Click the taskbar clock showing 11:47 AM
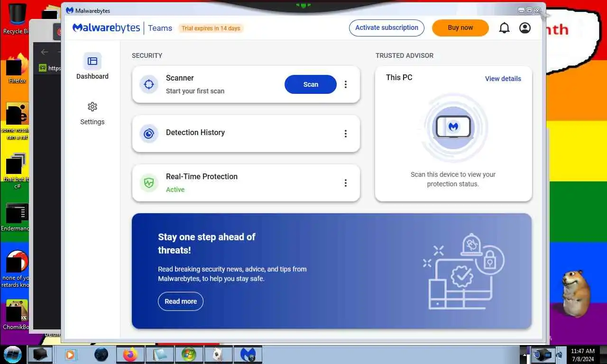Image resolution: width=607 pixels, height=364 pixels. [x=582, y=355]
